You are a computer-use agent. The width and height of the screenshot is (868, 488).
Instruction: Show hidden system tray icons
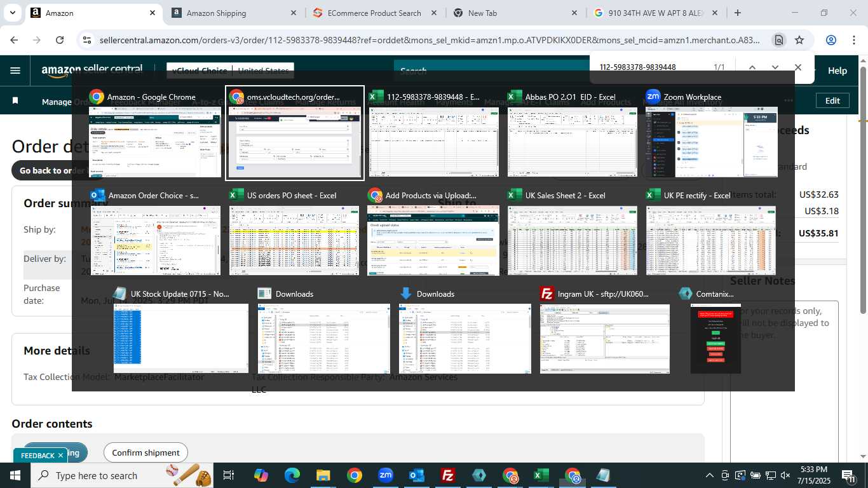710,475
